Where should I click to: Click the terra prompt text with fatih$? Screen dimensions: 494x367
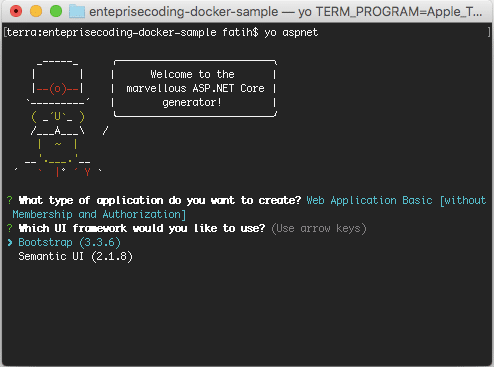pyautogui.click(x=132, y=33)
